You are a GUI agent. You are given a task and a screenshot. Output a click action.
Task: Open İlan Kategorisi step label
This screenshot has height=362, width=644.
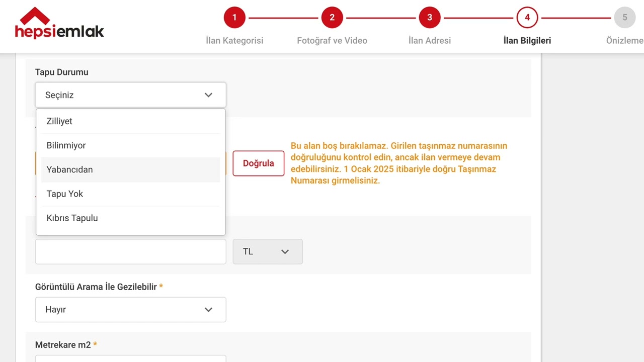click(234, 41)
